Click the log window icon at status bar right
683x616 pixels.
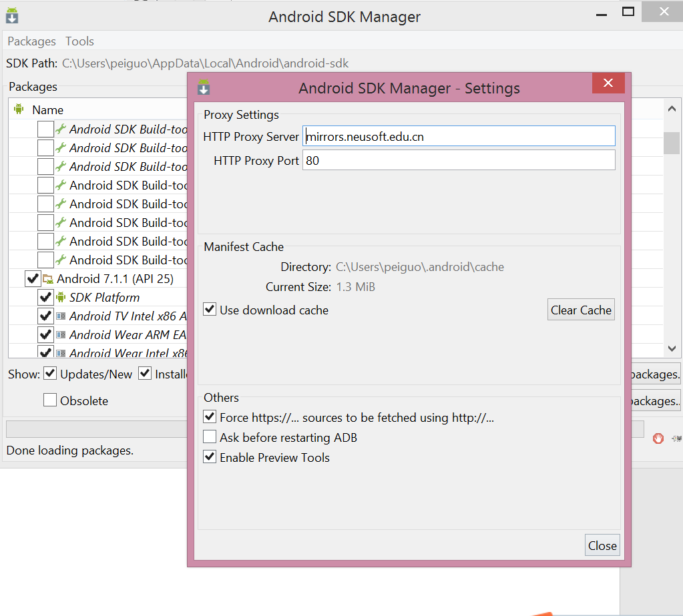(676, 438)
